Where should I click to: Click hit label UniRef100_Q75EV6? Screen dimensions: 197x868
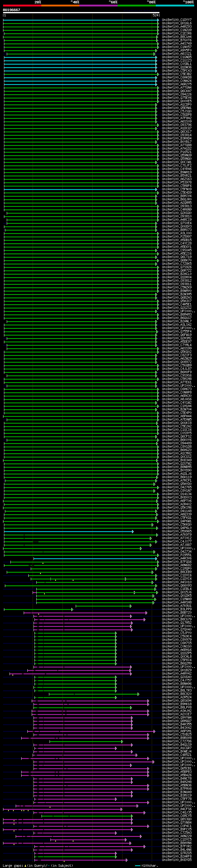pyautogui.click(x=177, y=98)
